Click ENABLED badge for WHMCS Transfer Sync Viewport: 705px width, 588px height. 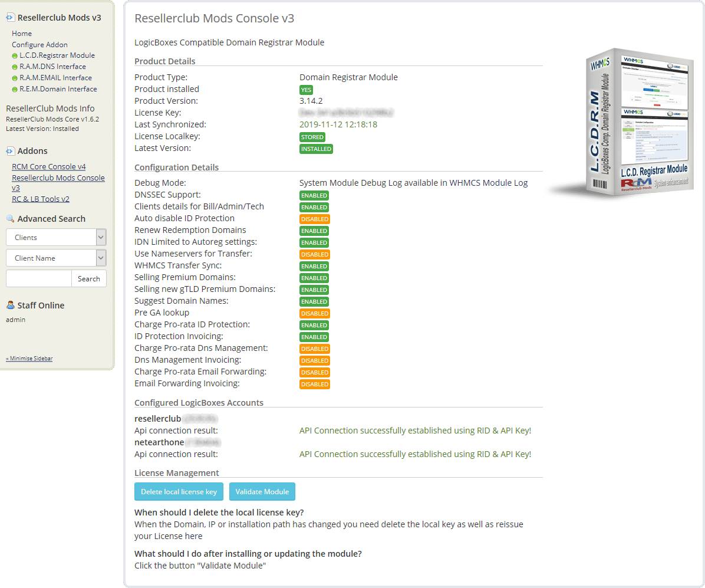(314, 267)
